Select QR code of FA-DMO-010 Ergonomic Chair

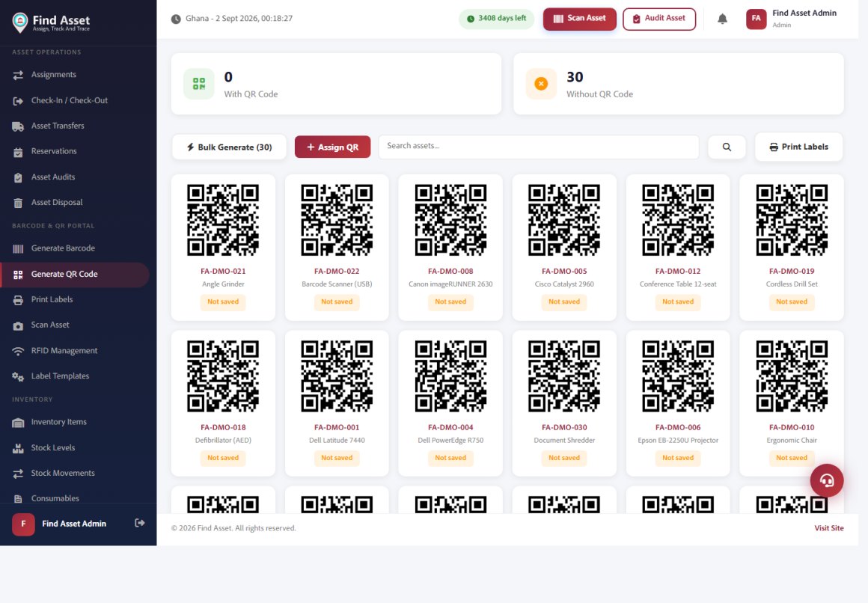tap(792, 376)
